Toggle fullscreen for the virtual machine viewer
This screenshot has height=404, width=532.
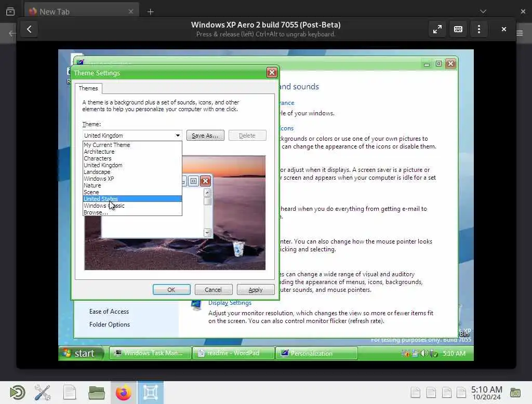click(x=437, y=29)
